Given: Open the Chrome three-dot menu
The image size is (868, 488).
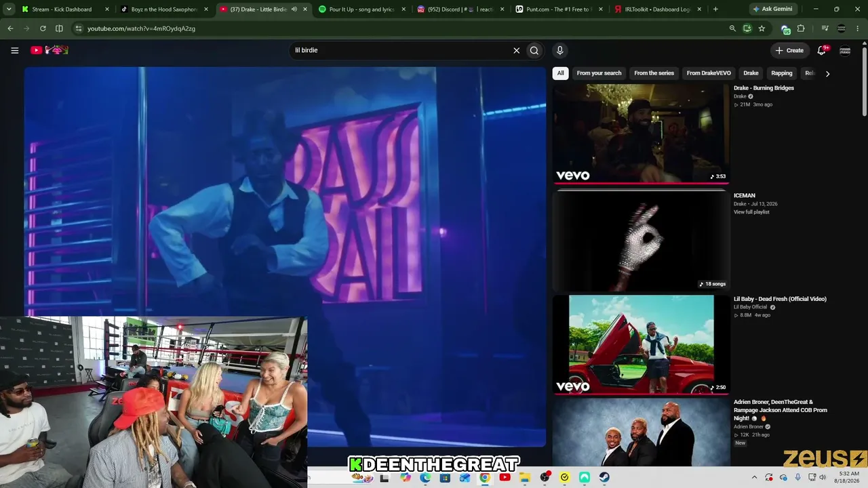Looking at the screenshot, I should point(858,28).
